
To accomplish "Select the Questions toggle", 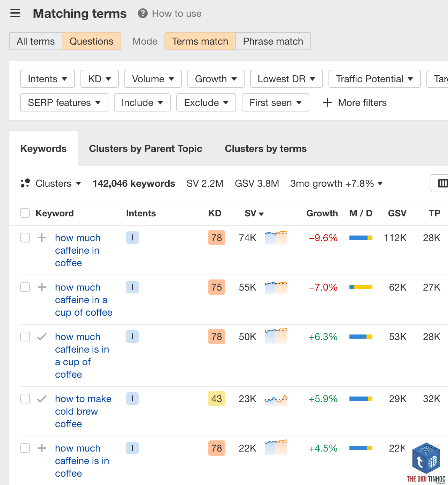I will click(92, 41).
